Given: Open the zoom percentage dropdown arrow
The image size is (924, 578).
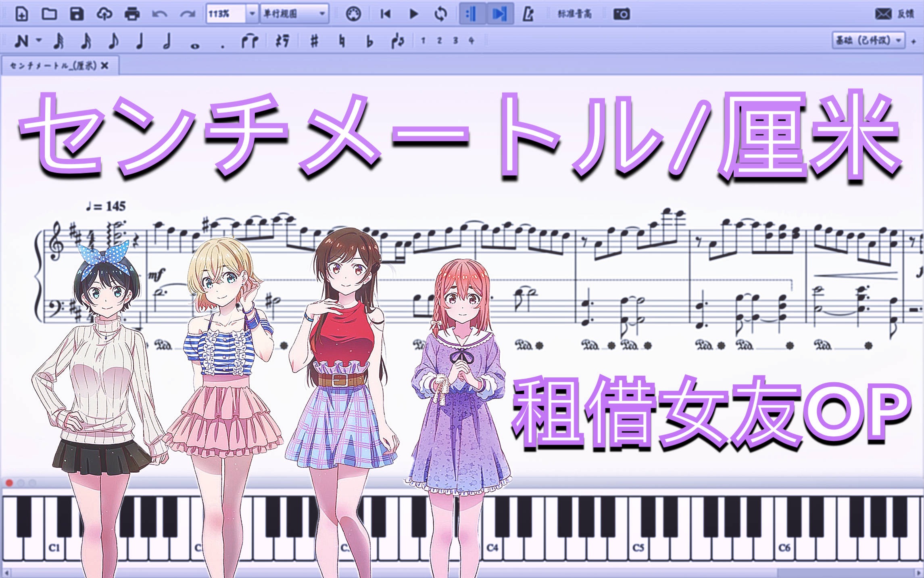Looking at the screenshot, I should (252, 14).
